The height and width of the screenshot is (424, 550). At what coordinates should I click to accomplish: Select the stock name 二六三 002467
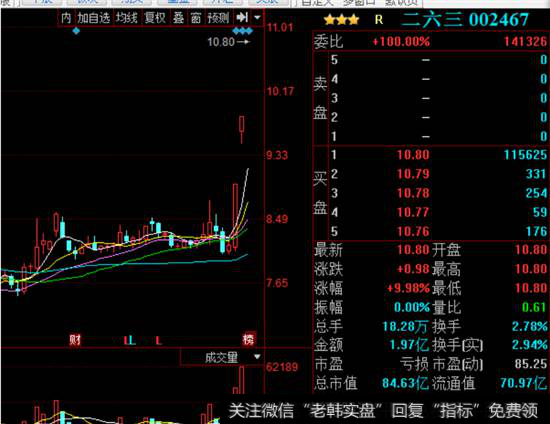tap(465, 20)
